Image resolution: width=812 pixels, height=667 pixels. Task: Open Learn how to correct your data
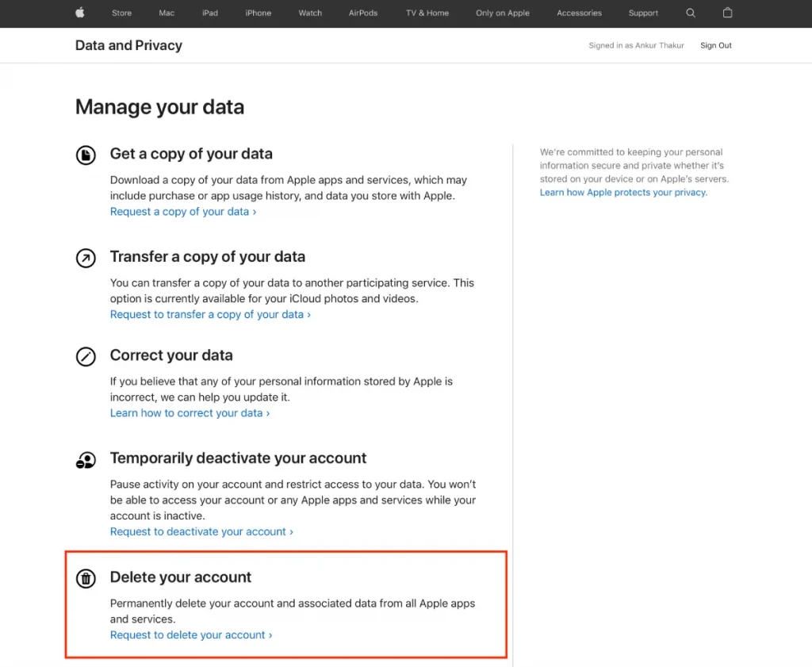190,413
